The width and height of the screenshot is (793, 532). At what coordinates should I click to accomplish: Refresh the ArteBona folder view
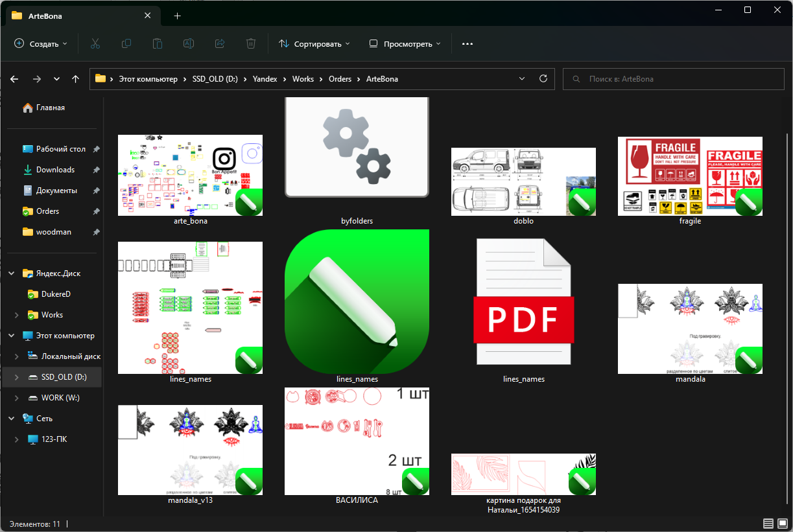(543, 79)
